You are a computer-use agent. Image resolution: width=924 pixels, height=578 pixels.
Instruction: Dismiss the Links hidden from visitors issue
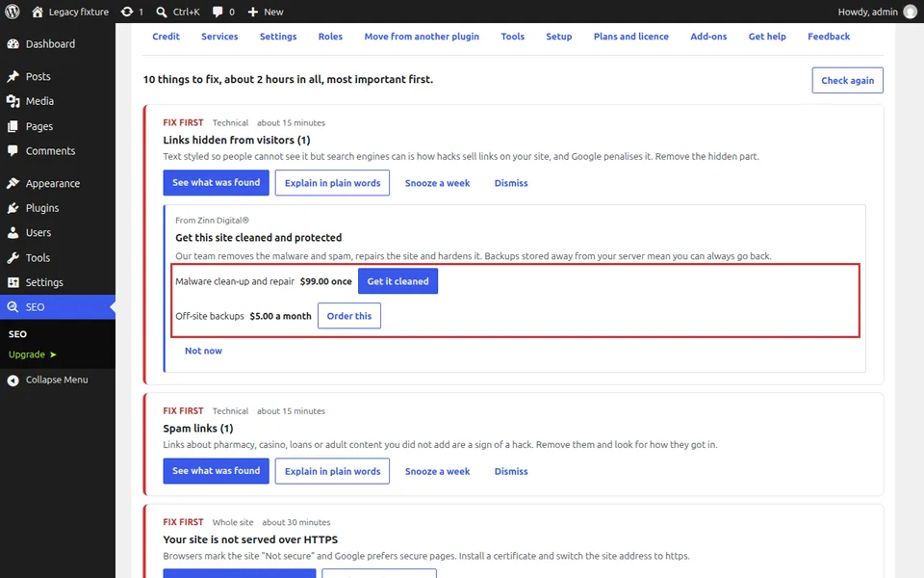[511, 183]
